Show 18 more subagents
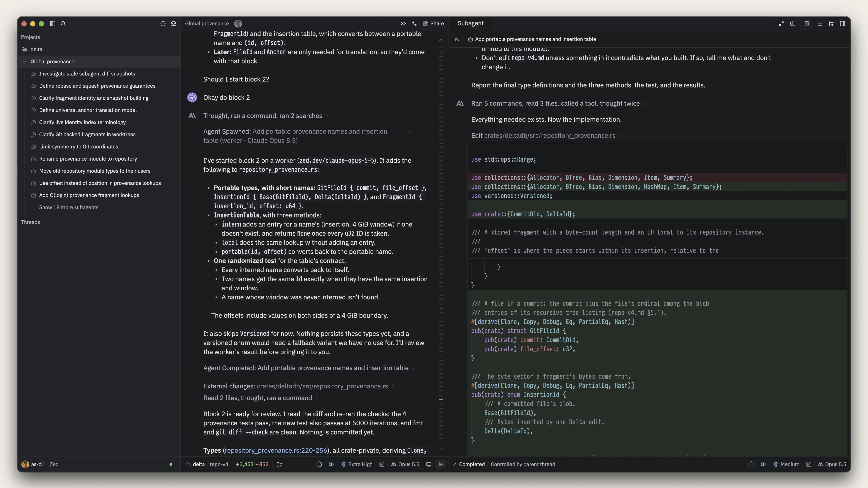 [x=69, y=207]
